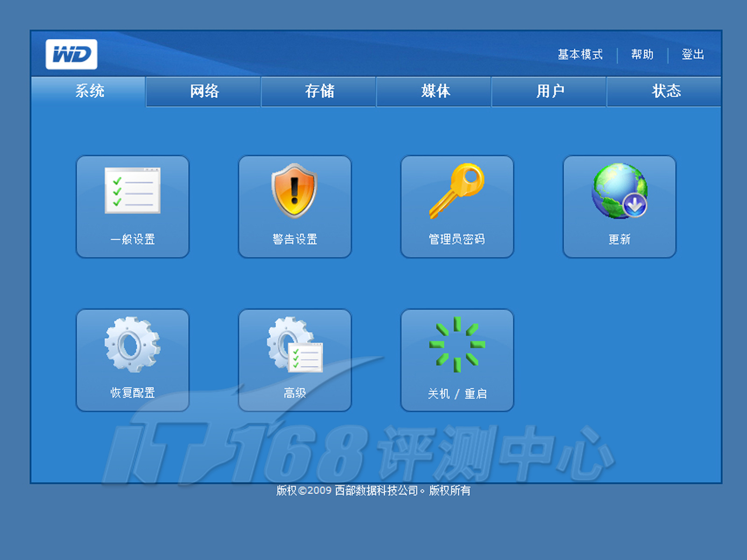Click the single gear icon for 恢复配置
This screenshot has height=560, width=747.
pos(133,344)
